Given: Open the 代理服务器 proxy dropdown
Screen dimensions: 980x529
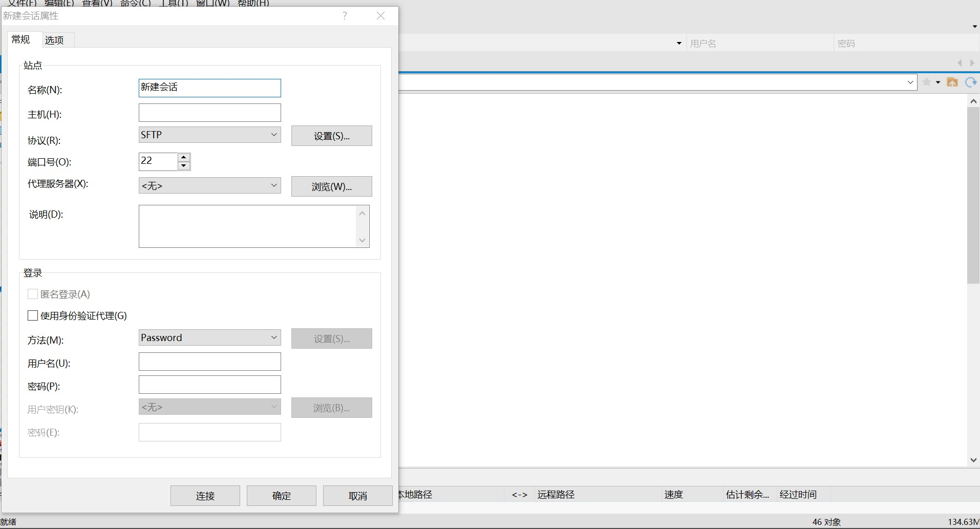Looking at the screenshot, I should 210,185.
